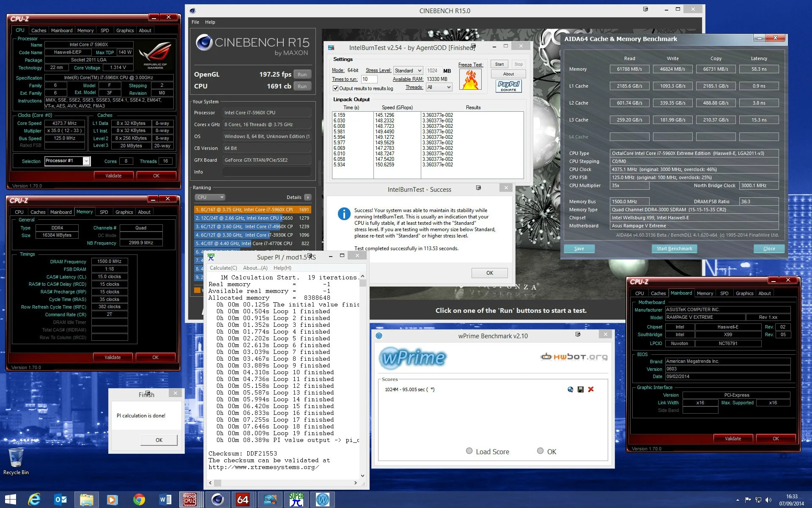Click Super PI vertical scrollbar down arrow
This screenshot has height=508, width=812.
pos(362,475)
